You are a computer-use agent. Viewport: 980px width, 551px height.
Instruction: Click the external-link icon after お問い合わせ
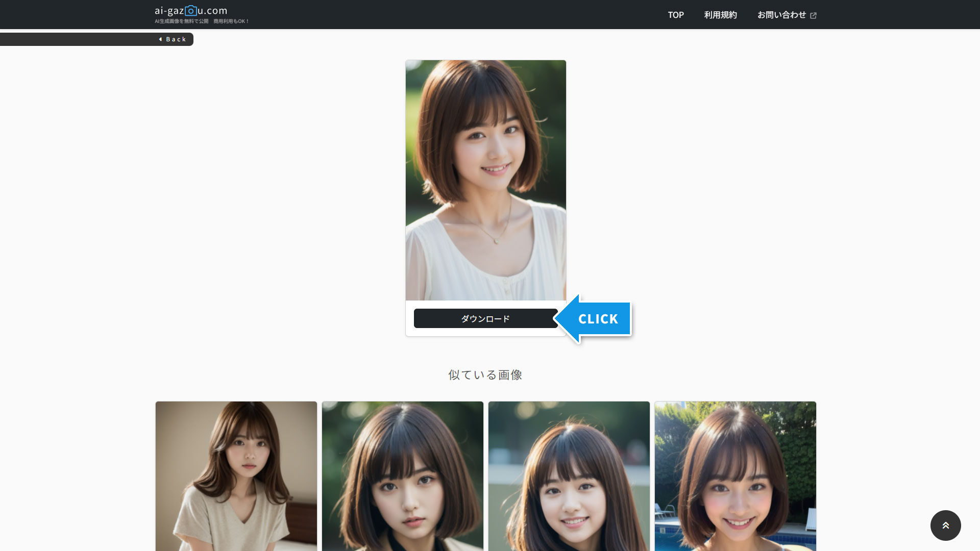click(813, 15)
